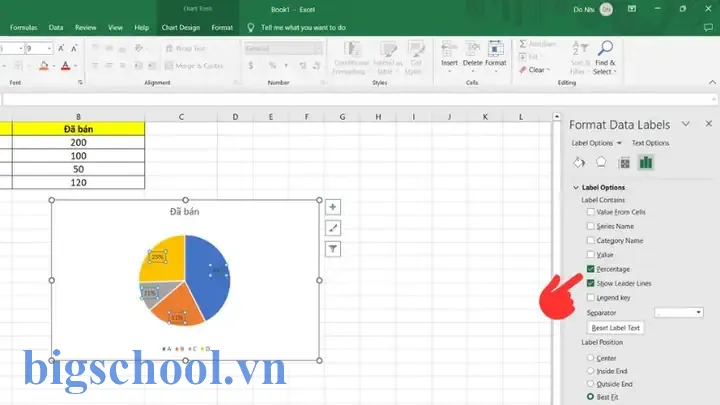Viewport: 720px width, 405px height.
Task: Close the Format Data Labels pane
Action: point(709,124)
